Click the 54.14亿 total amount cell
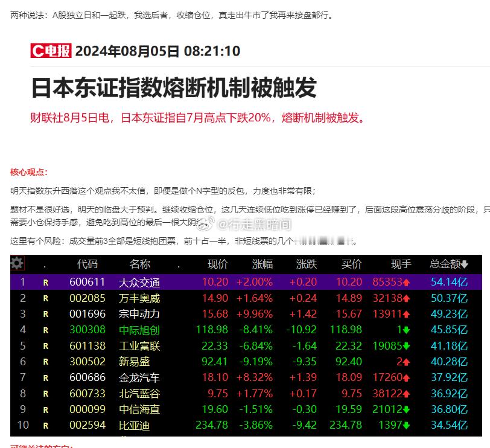Screen dimensions: 490x448 (449, 282)
